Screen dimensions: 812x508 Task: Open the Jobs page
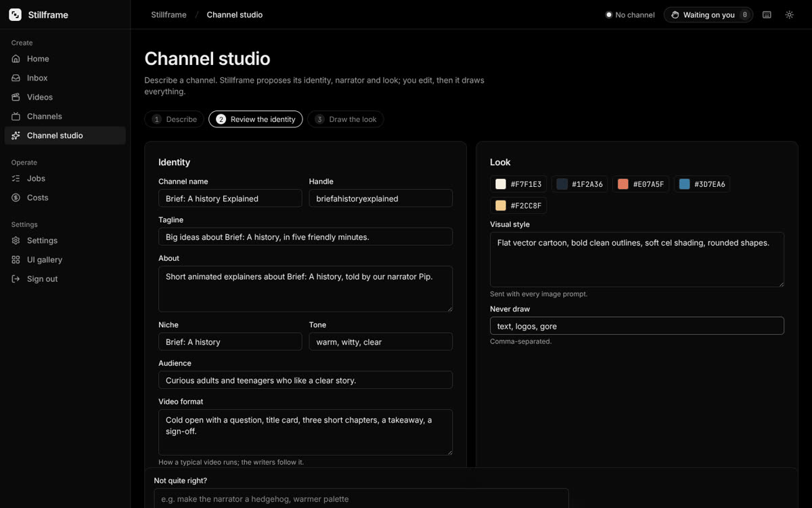coord(65,178)
